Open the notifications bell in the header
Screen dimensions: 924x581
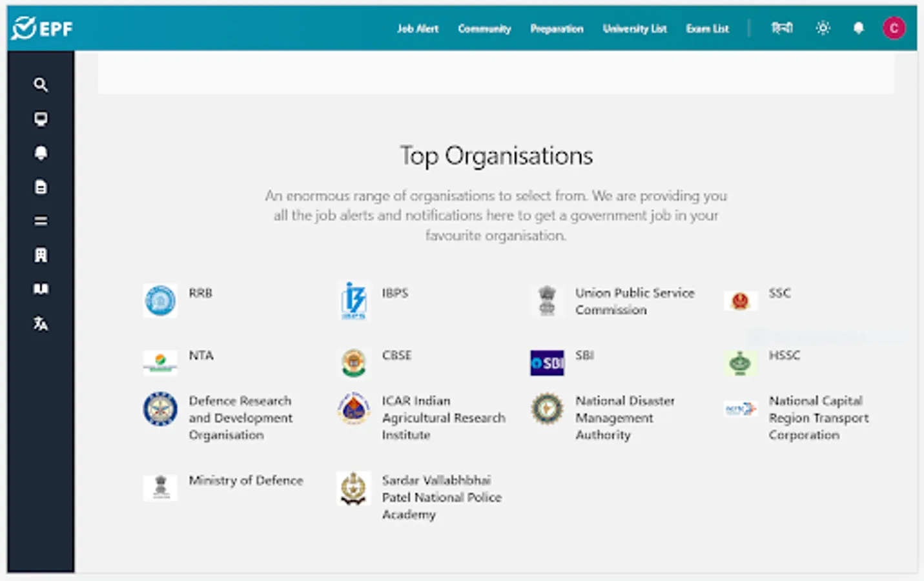(x=858, y=28)
